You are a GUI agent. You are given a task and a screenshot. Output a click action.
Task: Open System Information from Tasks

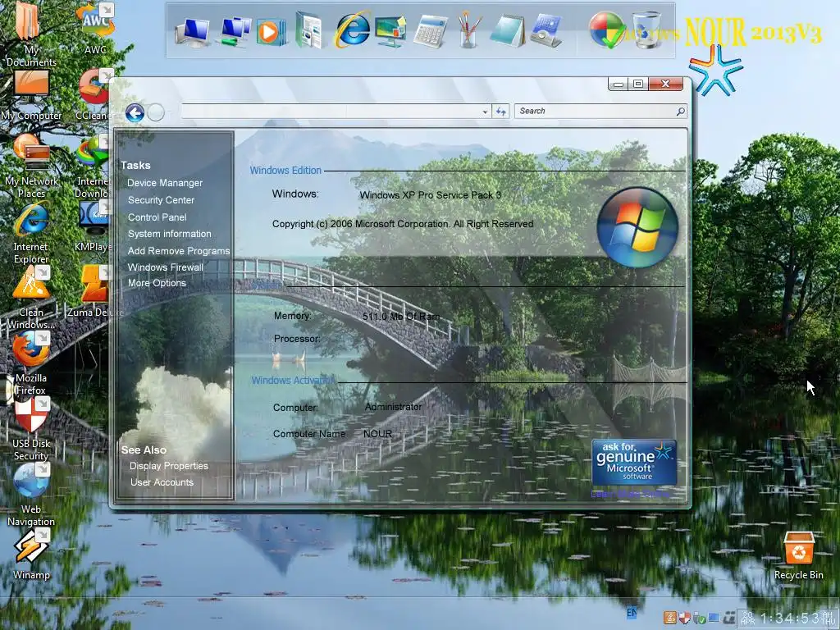[169, 234]
